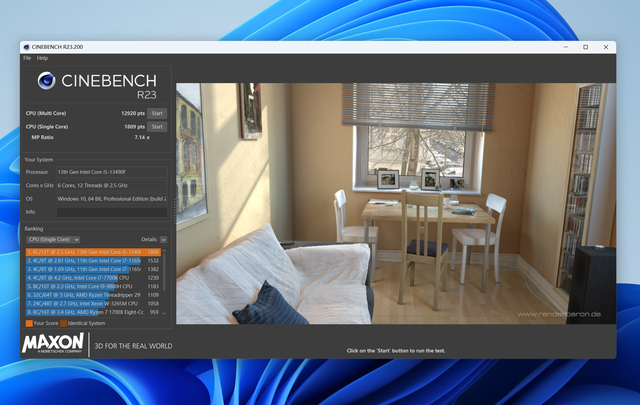Click ranking list scroll up arrow

[x=164, y=251]
